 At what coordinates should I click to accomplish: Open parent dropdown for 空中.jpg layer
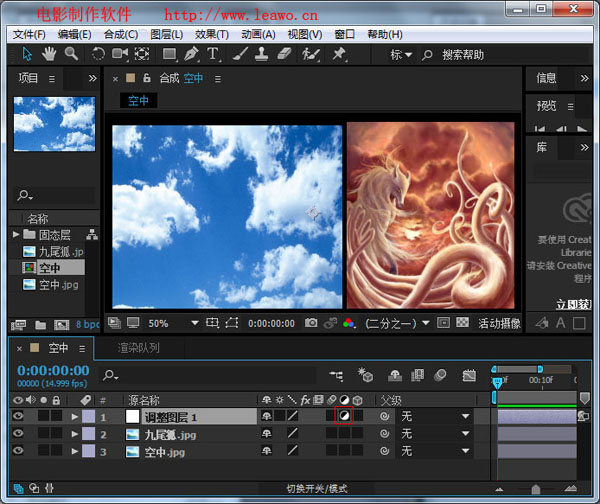tap(435, 451)
